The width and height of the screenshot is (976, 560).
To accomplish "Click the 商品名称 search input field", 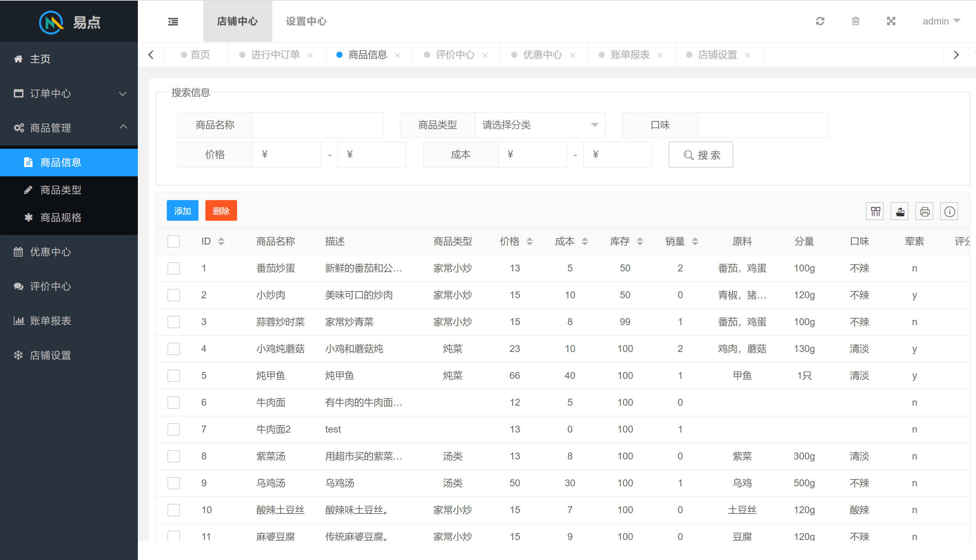I will 317,125.
